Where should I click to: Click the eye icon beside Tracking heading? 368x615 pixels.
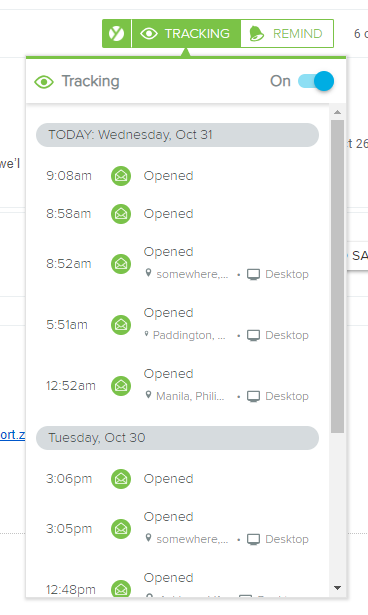44,82
